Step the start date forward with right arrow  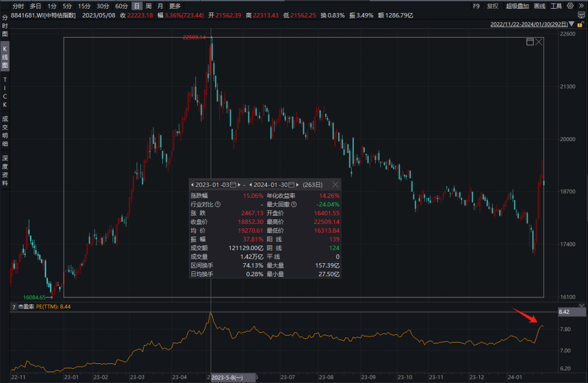click(239, 185)
